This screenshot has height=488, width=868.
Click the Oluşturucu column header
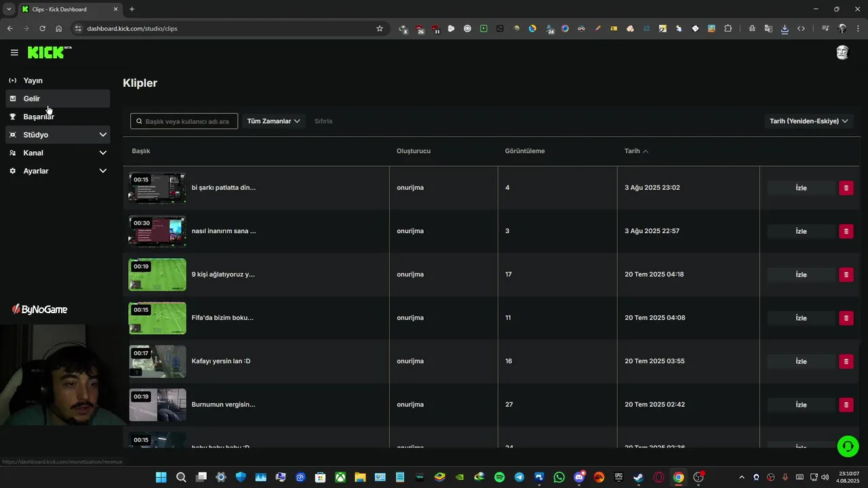(414, 151)
